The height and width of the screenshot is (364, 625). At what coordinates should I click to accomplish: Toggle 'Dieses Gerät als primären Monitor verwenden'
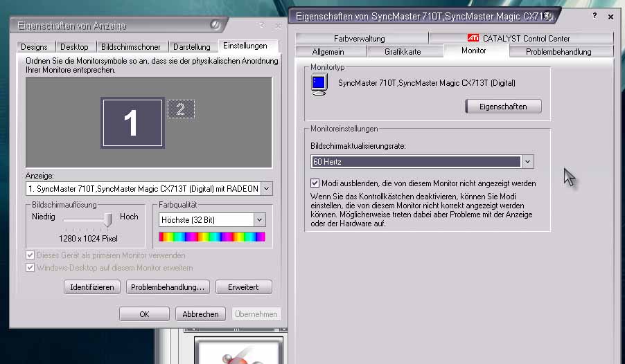click(30, 255)
